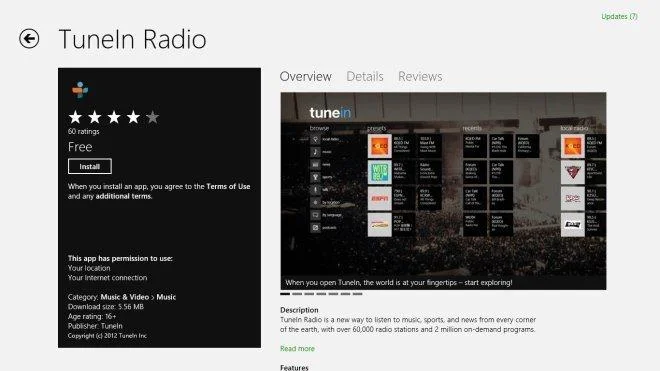Viewport: 660px width, 371px height.
Task: Click the 'TuneIn Radio' page title
Action: 132,39
